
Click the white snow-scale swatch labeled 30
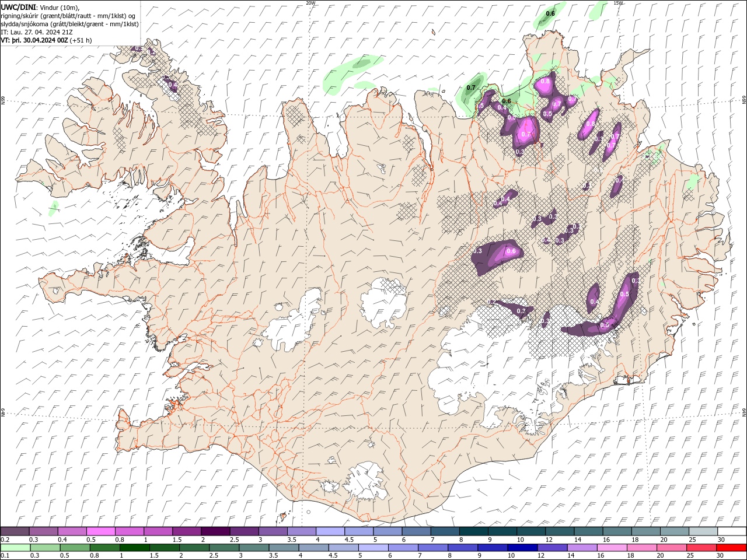coord(732,531)
